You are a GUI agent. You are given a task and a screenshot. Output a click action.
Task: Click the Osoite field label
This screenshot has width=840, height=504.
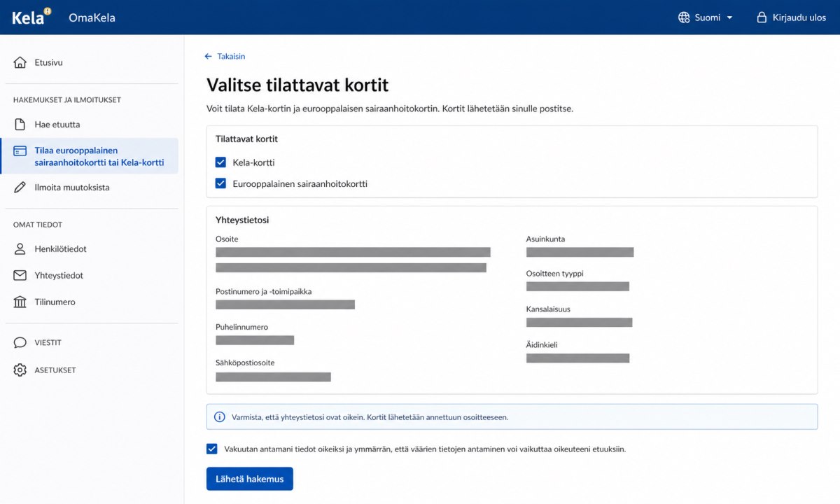pos(227,239)
